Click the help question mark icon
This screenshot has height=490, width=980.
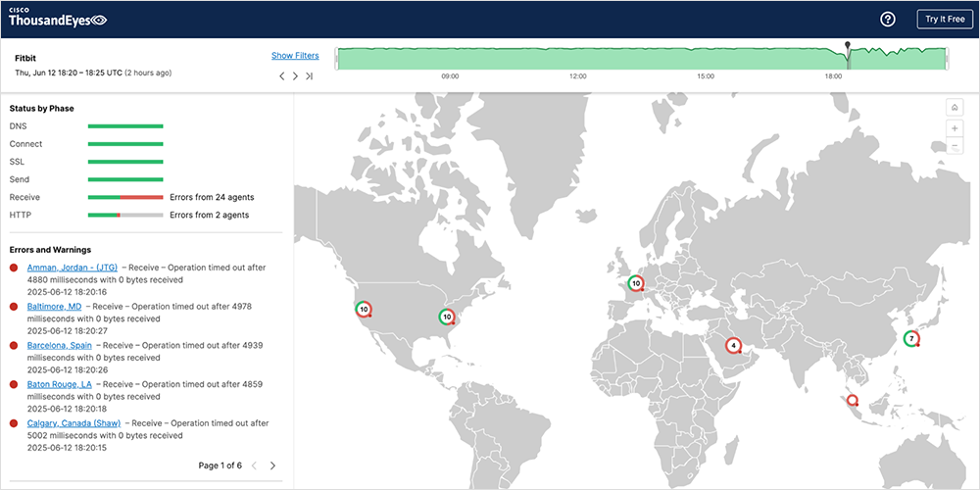pyautogui.click(x=888, y=20)
